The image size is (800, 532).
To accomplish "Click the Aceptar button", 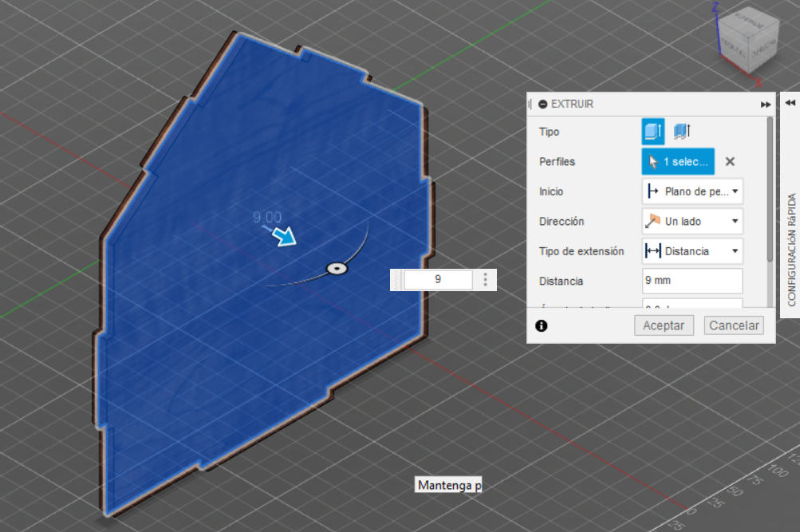I will 664,325.
